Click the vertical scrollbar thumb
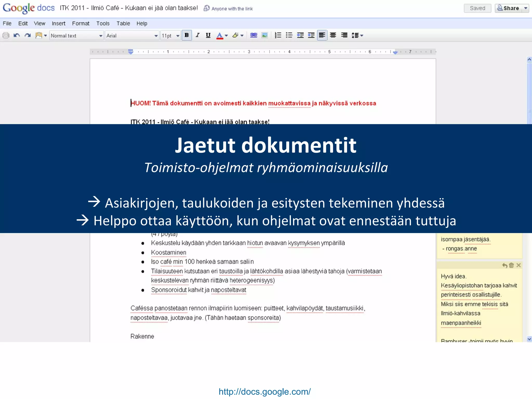 click(529, 94)
